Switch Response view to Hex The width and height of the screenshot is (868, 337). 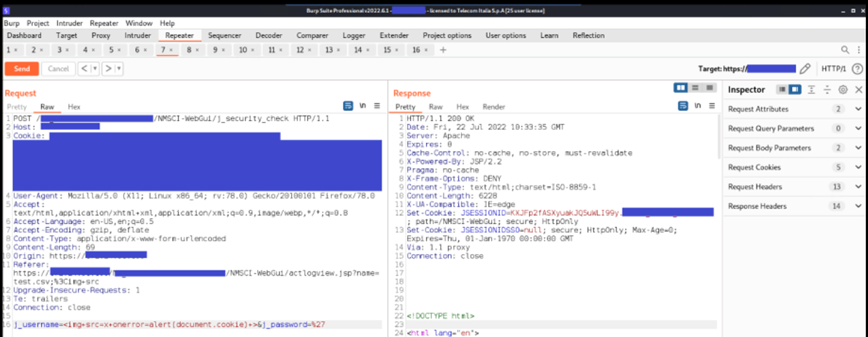pos(463,107)
